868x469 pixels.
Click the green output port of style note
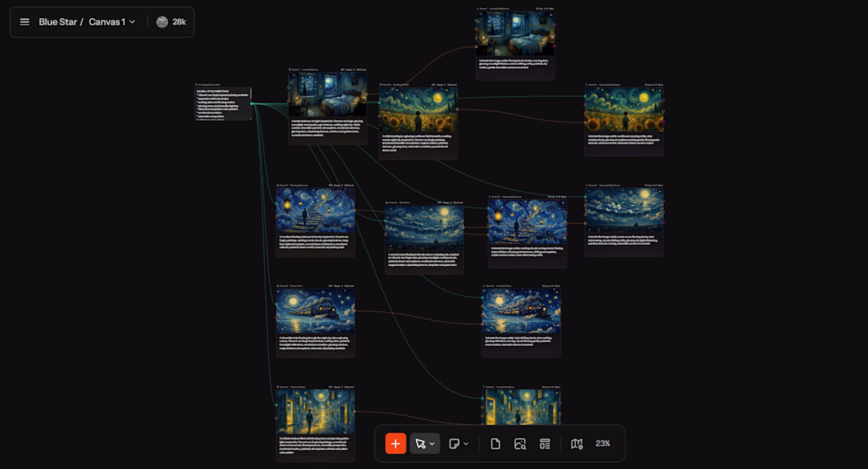point(252,103)
